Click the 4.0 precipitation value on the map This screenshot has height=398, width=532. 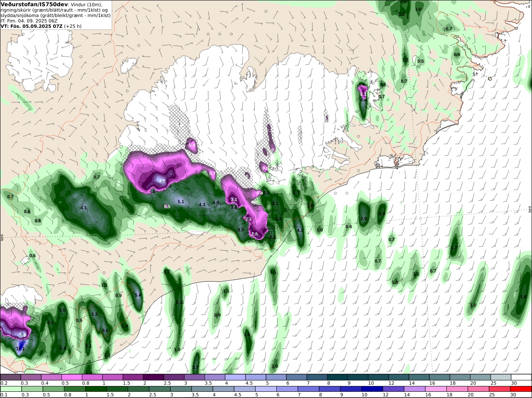[216, 202]
